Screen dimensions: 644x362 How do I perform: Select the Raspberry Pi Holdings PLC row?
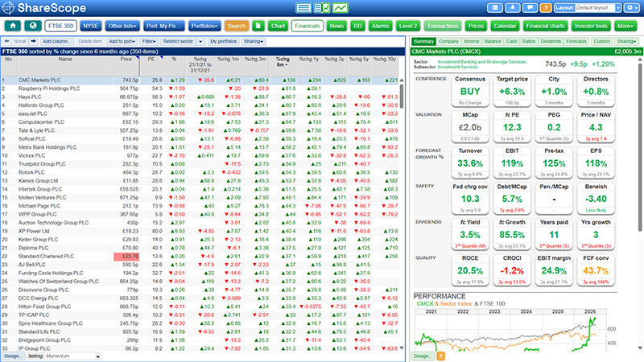(200, 88)
